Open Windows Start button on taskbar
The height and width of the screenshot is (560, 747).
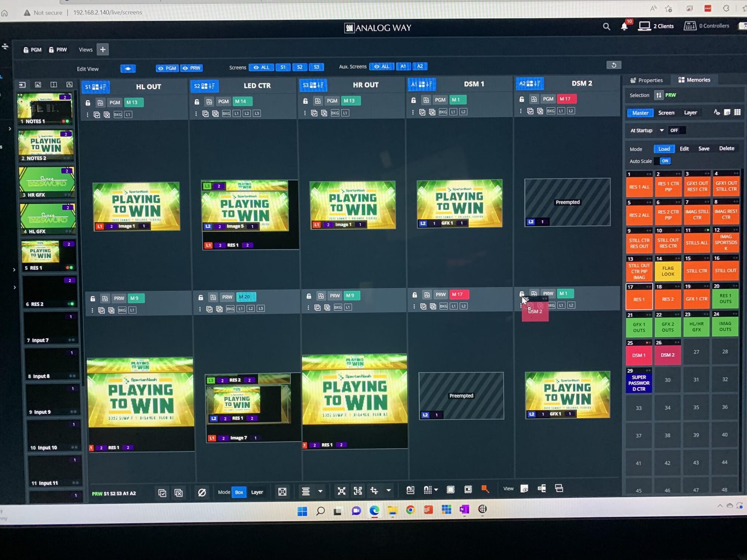point(302,511)
